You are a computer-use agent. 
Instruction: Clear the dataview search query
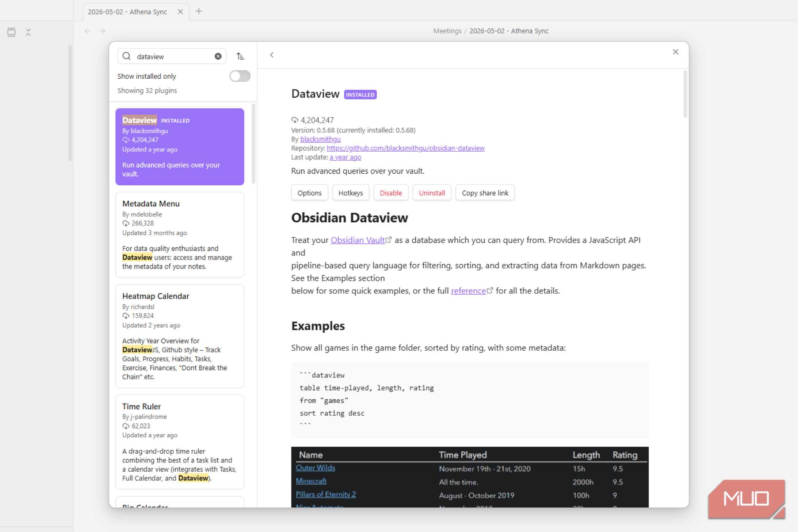click(218, 56)
